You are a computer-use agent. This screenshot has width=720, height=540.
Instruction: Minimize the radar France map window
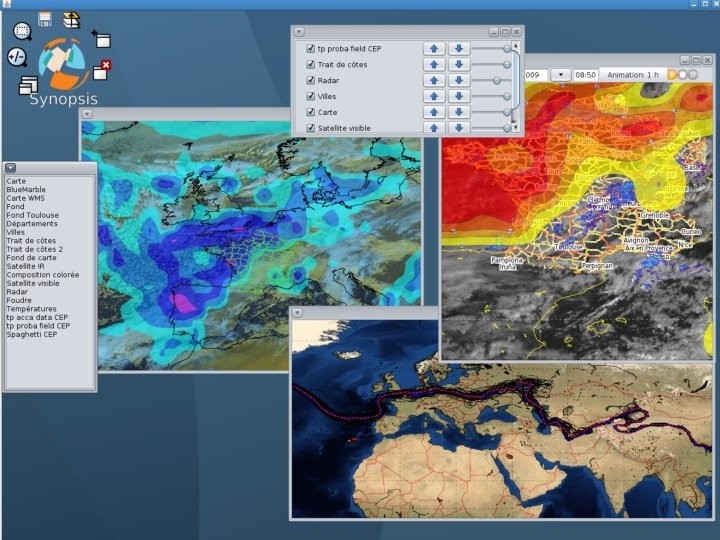point(685,60)
